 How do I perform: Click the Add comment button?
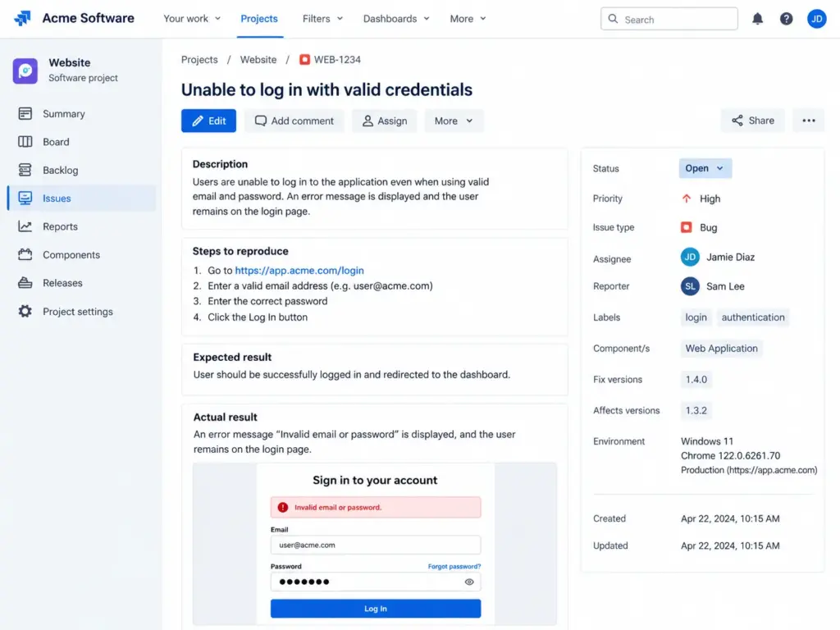point(294,121)
